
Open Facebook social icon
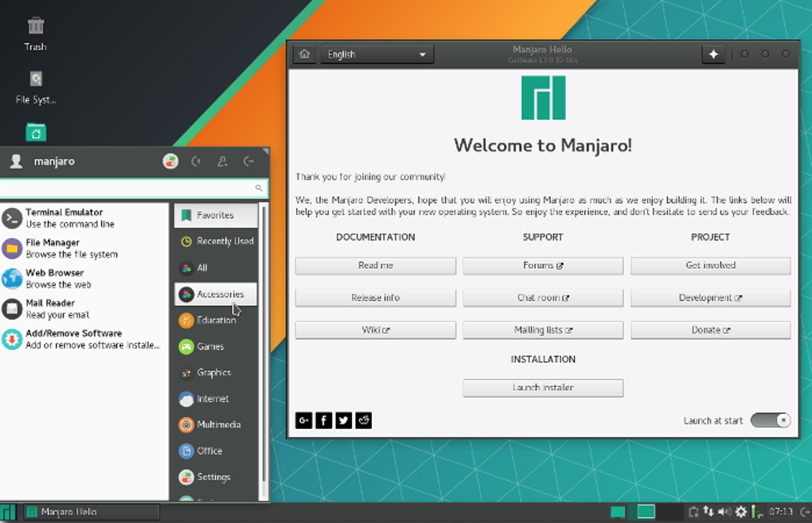click(324, 420)
